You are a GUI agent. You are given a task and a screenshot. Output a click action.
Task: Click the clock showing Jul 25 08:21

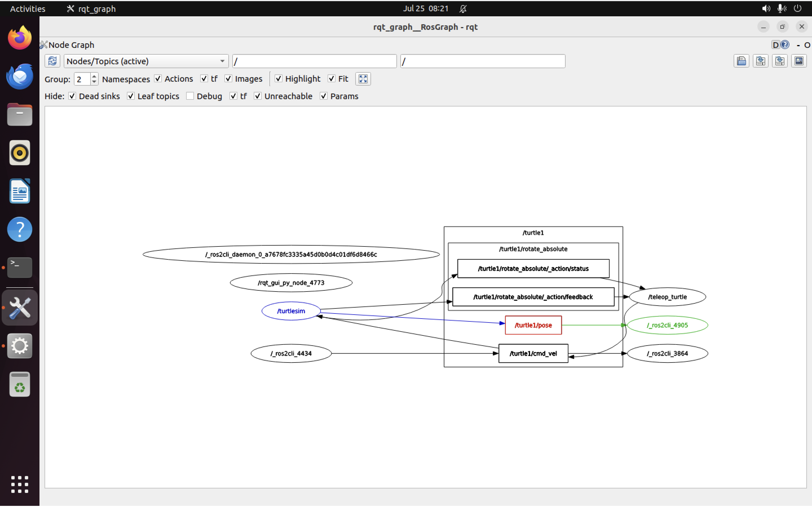(425, 8)
